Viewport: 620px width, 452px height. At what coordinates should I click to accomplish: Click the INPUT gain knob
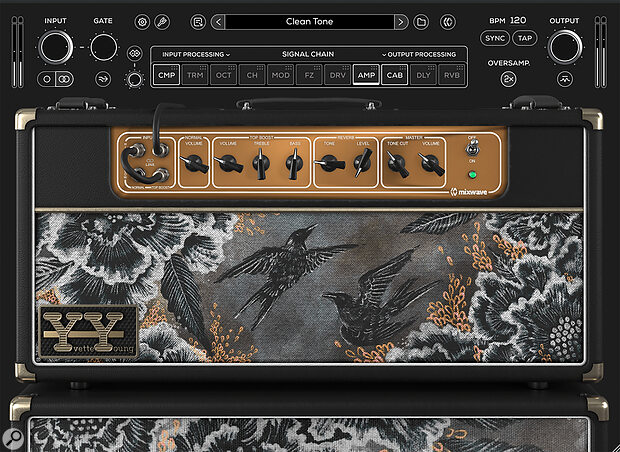[x=55, y=47]
